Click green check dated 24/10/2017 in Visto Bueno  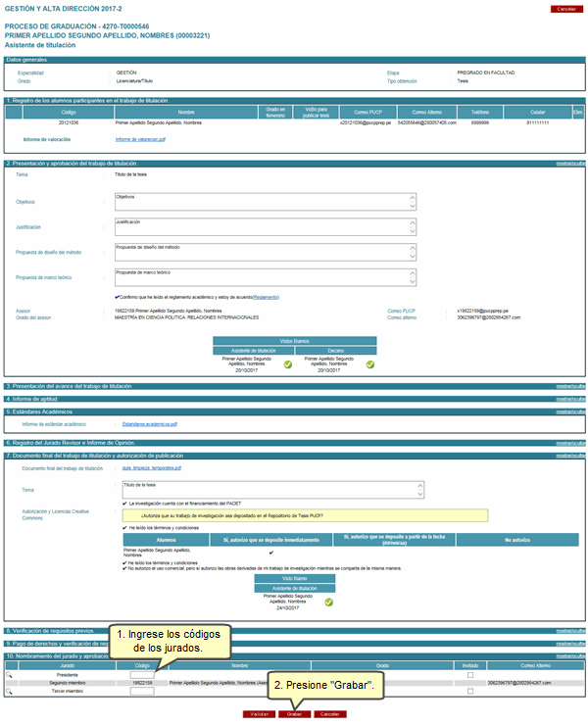tap(328, 602)
